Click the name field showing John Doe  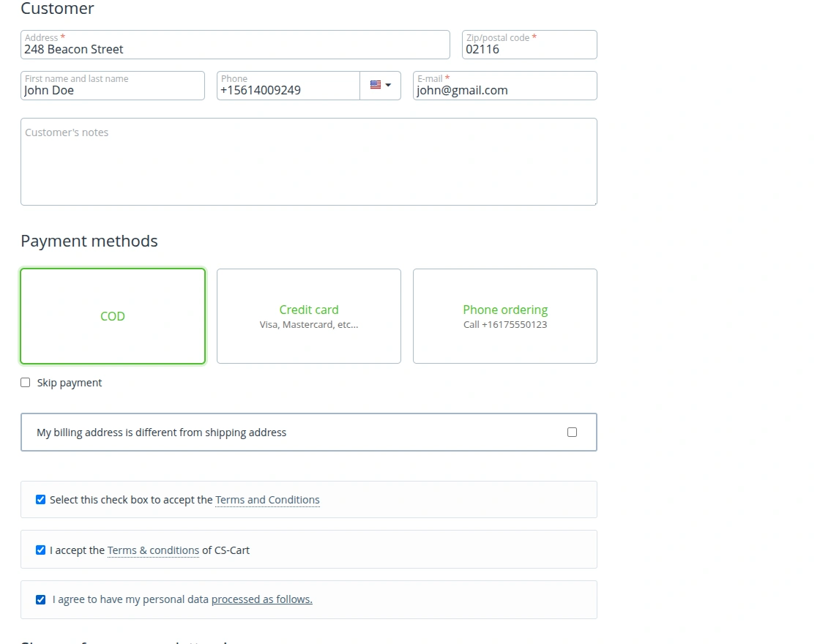tap(112, 90)
